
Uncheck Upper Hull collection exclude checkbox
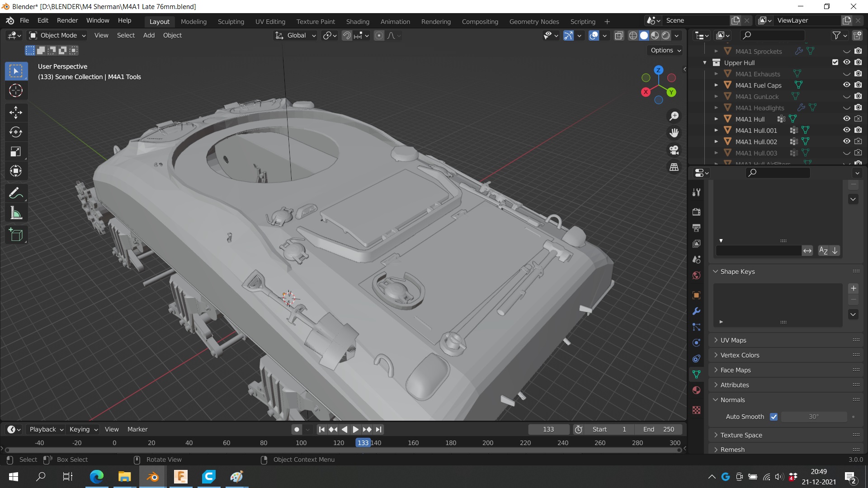(x=835, y=62)
